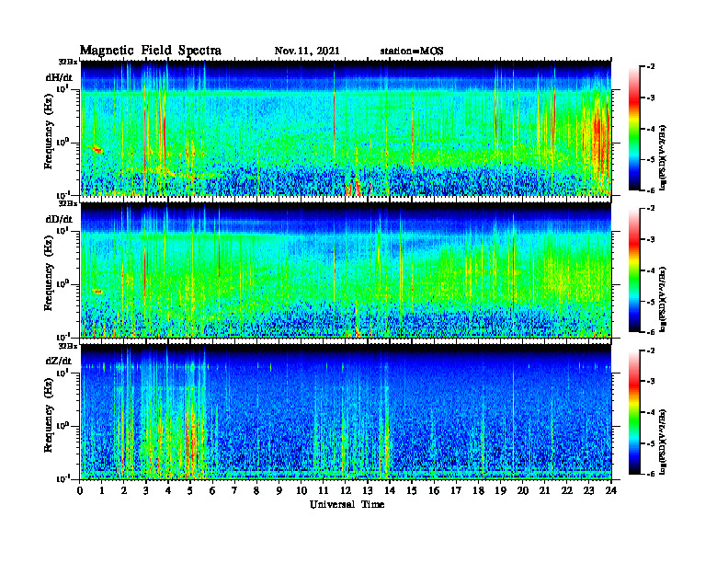728x563 pixels.
Task: Click the "17" hour tick label
Action: pos(456,491)
